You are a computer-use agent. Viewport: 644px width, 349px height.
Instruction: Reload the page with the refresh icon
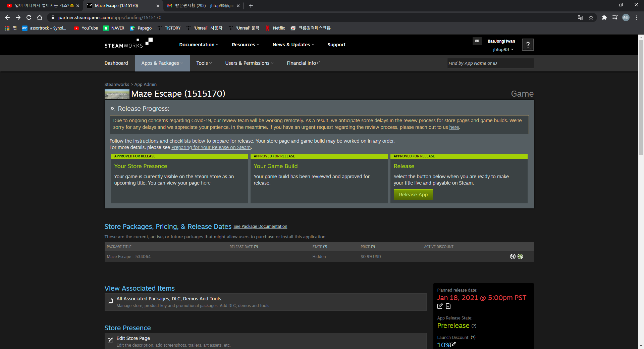click(29, 17)
